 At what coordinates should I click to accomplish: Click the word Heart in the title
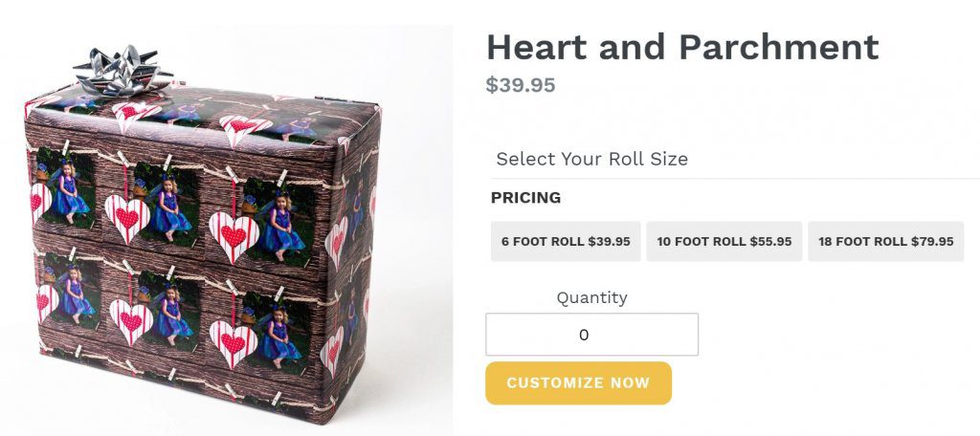click(539, 47)
